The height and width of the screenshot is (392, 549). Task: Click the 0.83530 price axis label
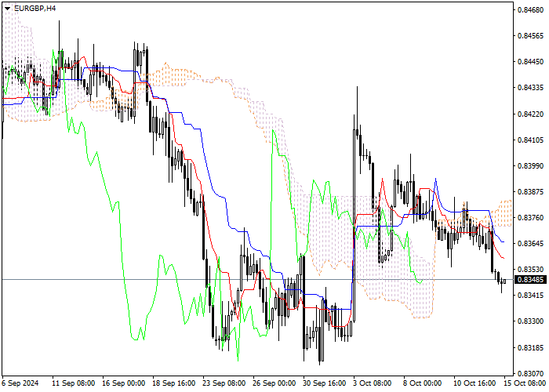click(531, 270)
